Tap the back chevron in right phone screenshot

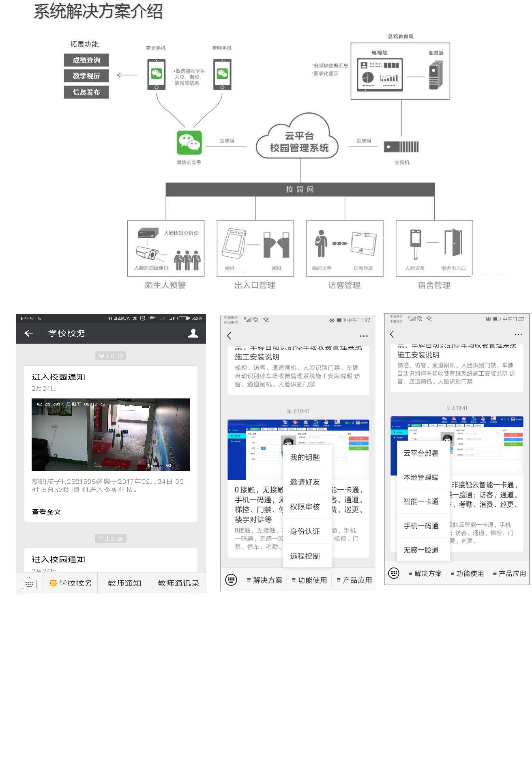[x=392, y=334]
